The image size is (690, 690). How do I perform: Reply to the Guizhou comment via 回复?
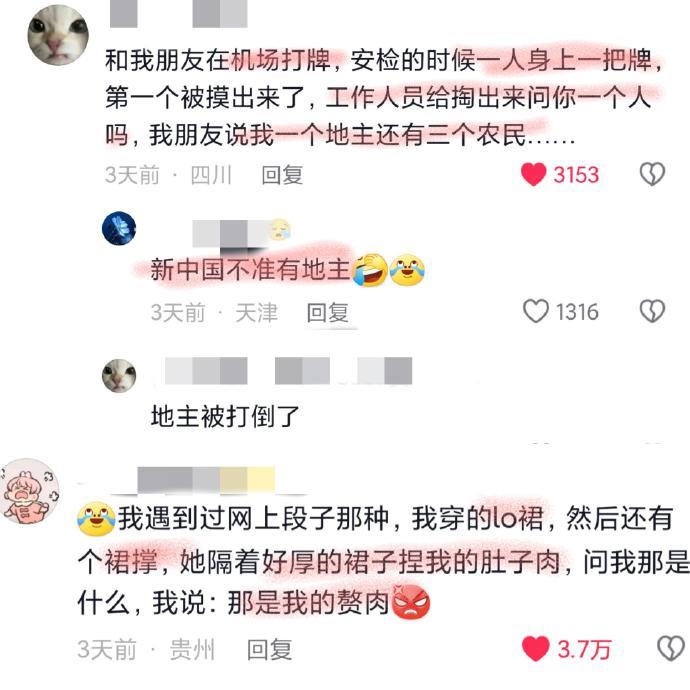pos(269,649)
